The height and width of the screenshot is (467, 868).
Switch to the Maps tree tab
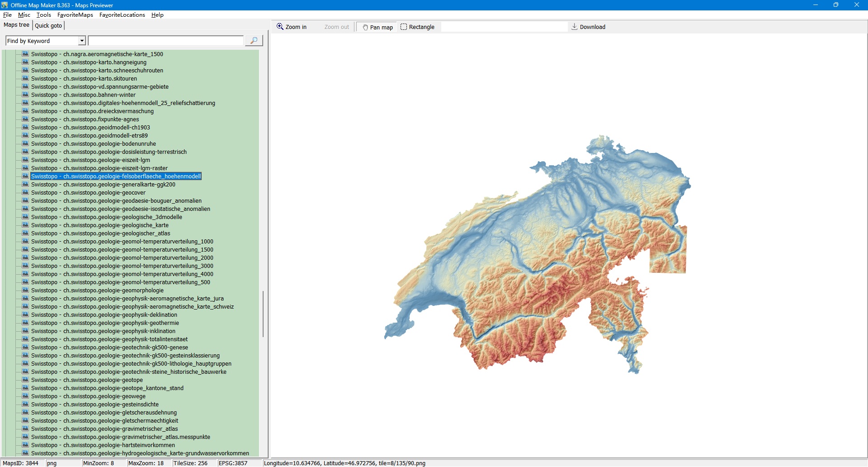17,25
